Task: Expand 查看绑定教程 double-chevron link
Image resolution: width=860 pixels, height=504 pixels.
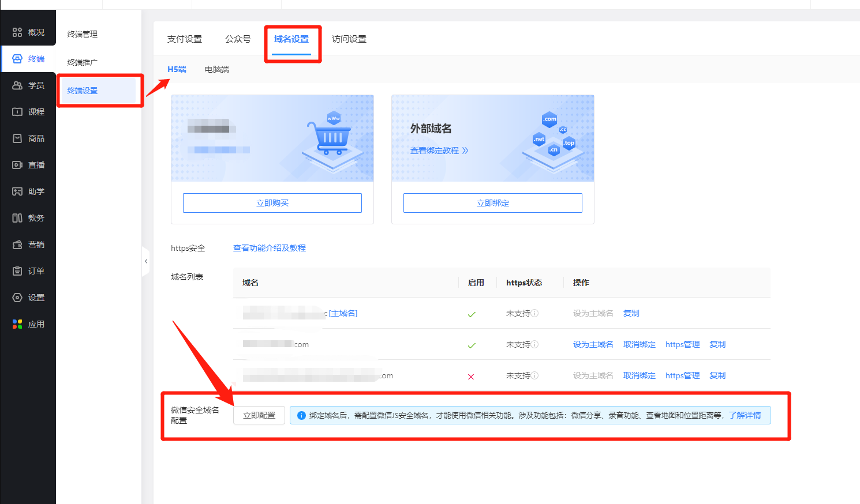Action: coord(465,151)
